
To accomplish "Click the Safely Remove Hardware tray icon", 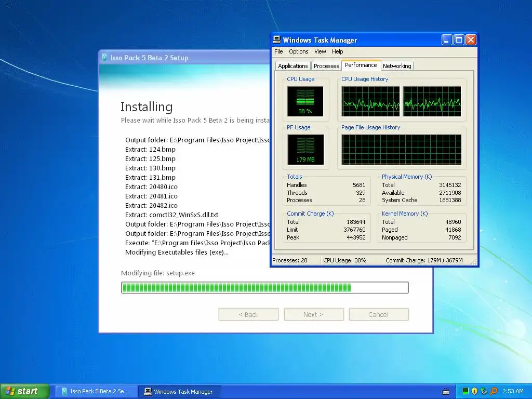I will tap(484, 391).
